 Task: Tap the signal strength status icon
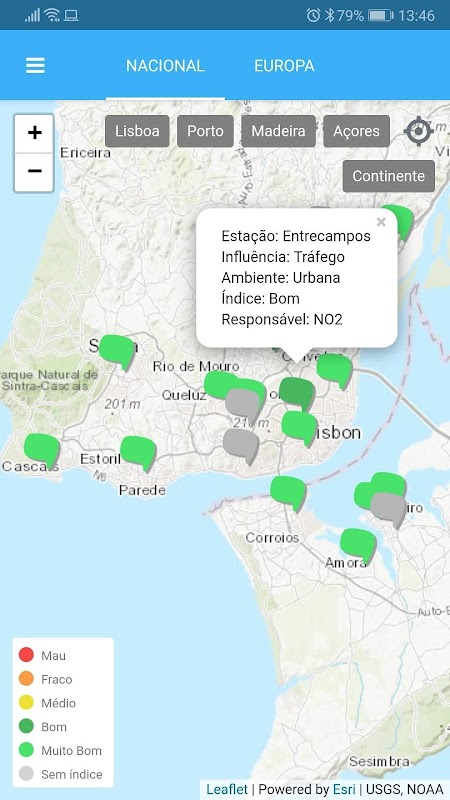coord(32,16)
